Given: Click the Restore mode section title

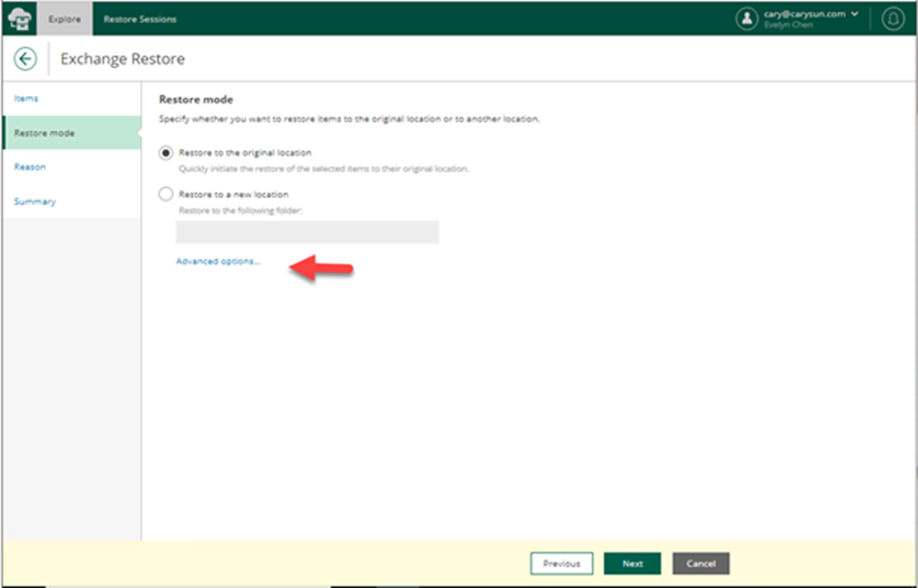Looking at the screenshot, I should (196, 100).
